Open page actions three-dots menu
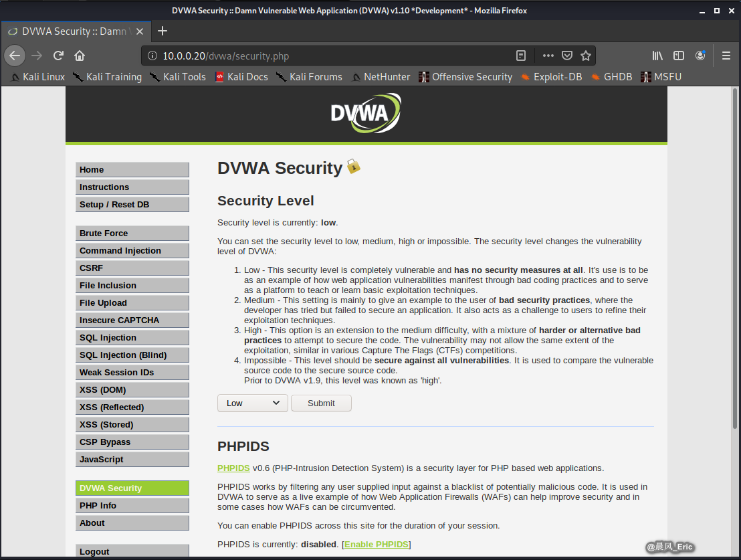This screenshot has height=560, width=741. [x=548, y=56]
